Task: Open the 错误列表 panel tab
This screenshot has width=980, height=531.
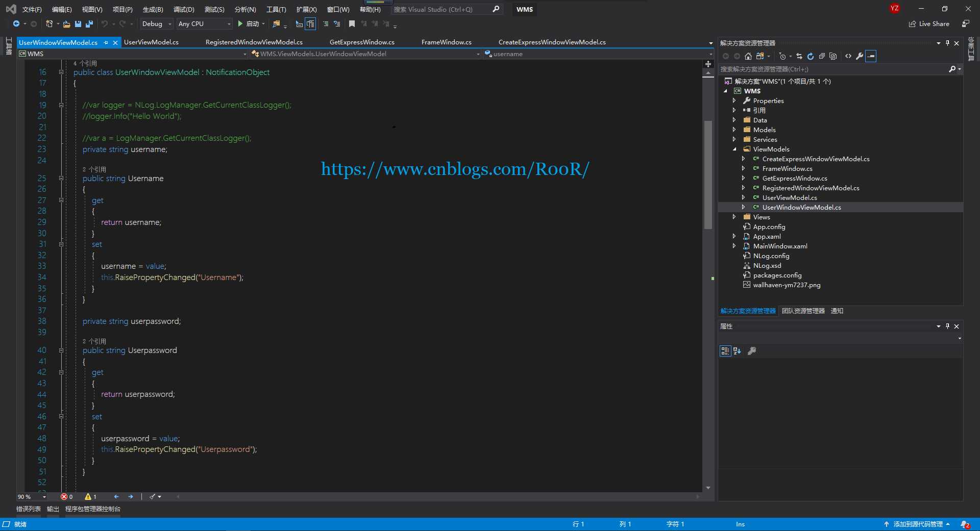Action: coord(29,509)
